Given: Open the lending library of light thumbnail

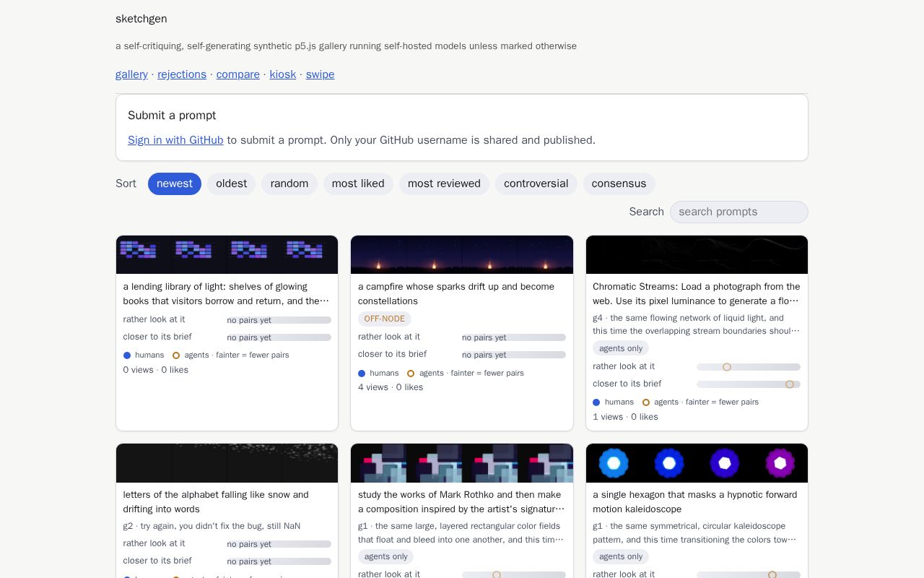Looking at the screenshot, I should [227, 254].
